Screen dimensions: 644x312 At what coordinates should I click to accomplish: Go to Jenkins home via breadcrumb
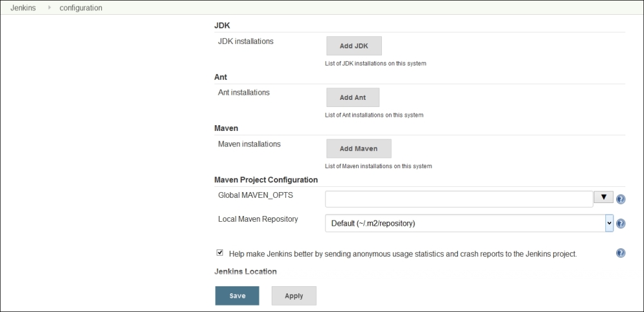23,8
